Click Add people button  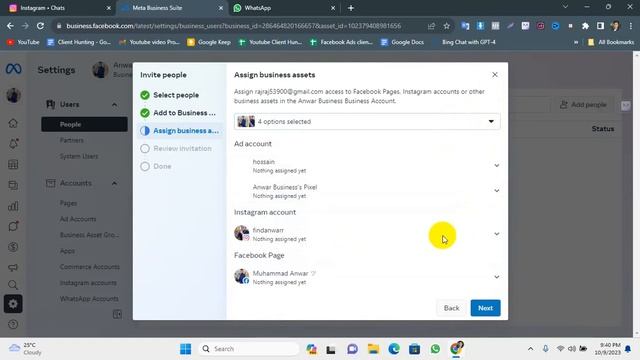583,104
